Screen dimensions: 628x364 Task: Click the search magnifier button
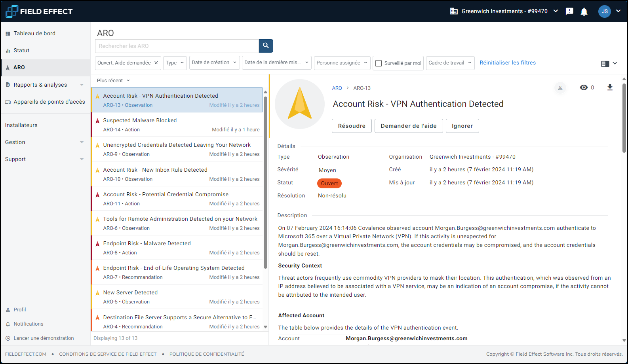tap(266, 46)
